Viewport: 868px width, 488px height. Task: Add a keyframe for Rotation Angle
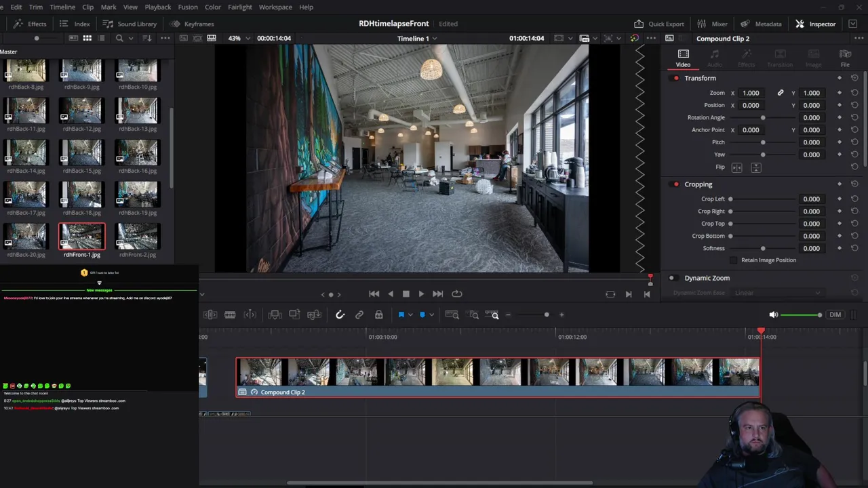840,118
